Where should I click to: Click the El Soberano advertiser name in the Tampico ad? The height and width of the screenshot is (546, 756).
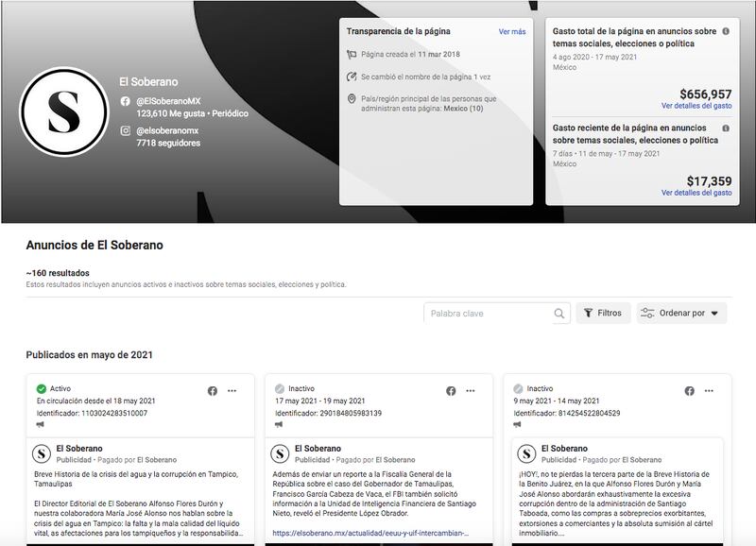pos(79,448)
